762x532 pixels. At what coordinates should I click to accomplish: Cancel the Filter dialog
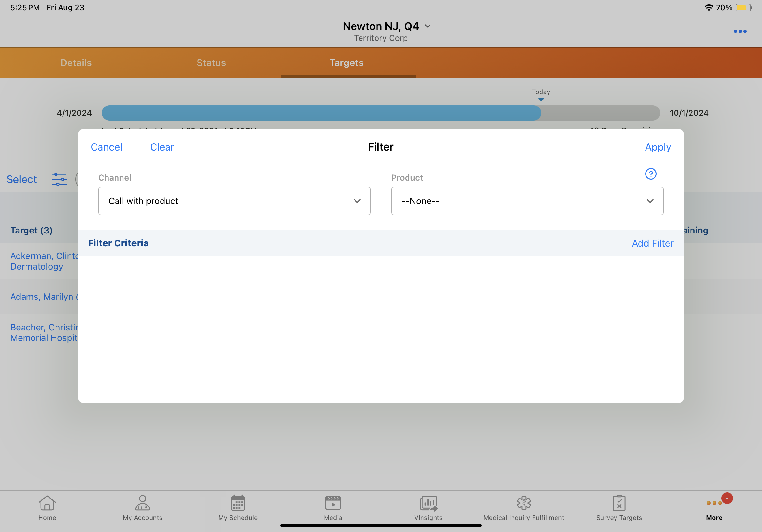coord(106,147)
